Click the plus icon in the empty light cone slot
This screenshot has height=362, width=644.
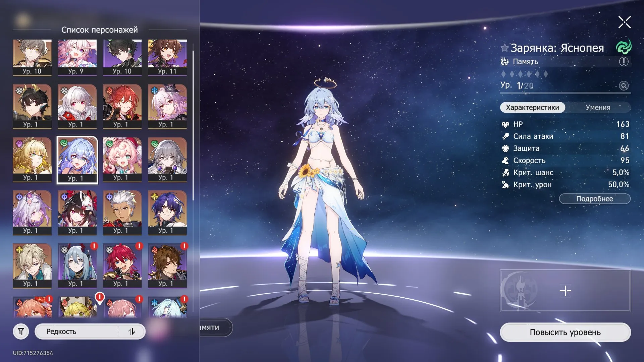(565, 291)
